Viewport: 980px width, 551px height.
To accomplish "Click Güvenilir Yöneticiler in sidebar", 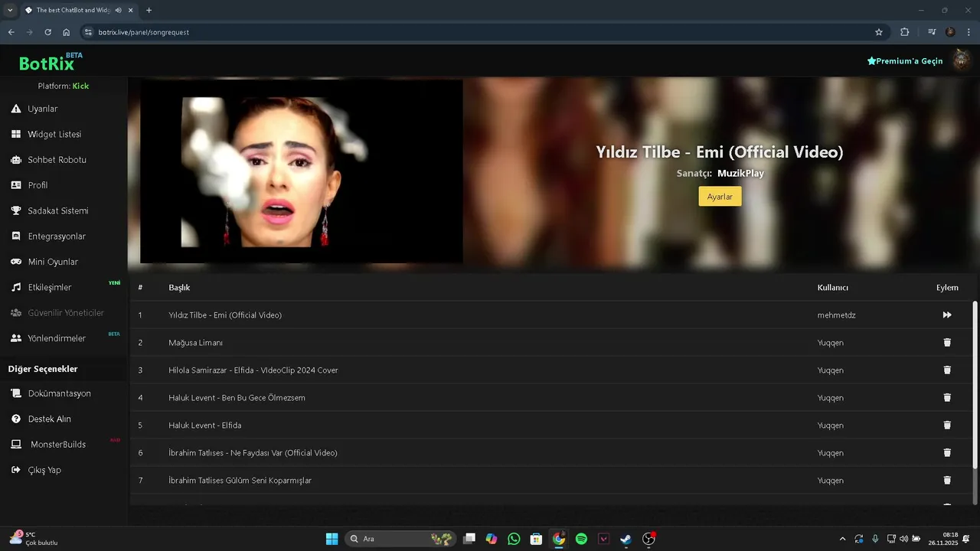I will click(58, 313).
